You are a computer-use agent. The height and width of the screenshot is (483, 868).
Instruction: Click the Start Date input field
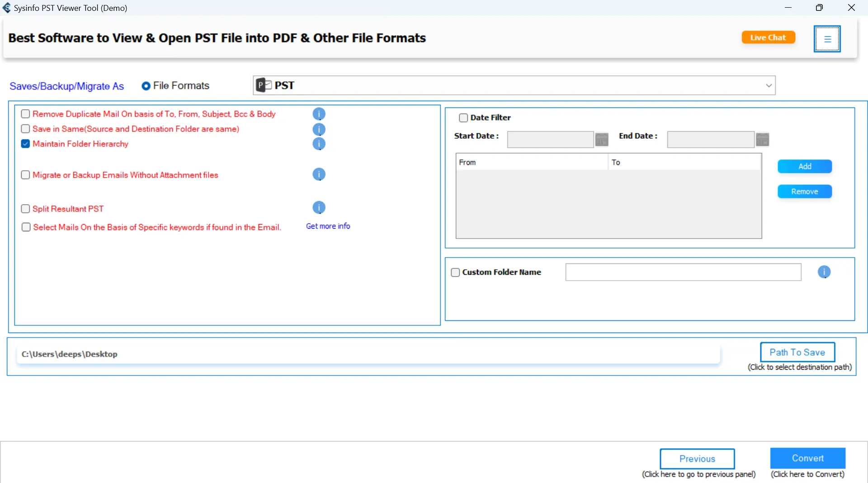click(x=550, y=140)
